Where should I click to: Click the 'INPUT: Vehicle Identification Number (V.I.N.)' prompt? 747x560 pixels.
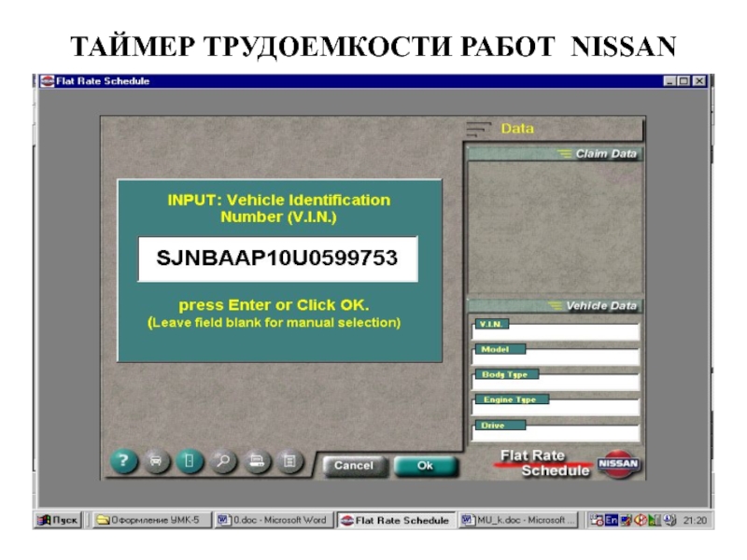279,208
